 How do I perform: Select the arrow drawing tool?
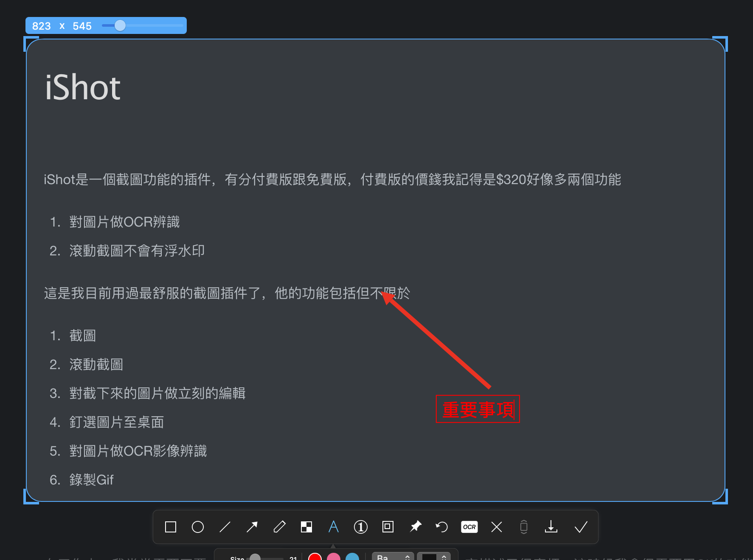(252, 527)
